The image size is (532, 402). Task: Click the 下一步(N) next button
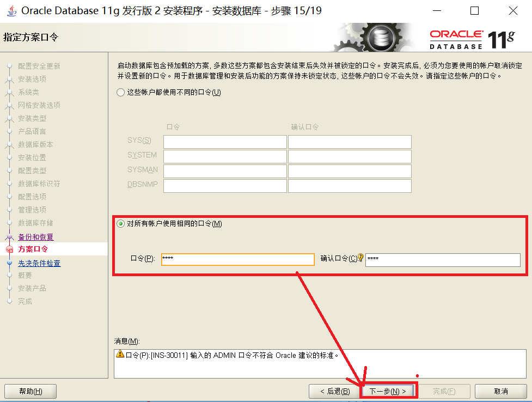coord(388,392)
